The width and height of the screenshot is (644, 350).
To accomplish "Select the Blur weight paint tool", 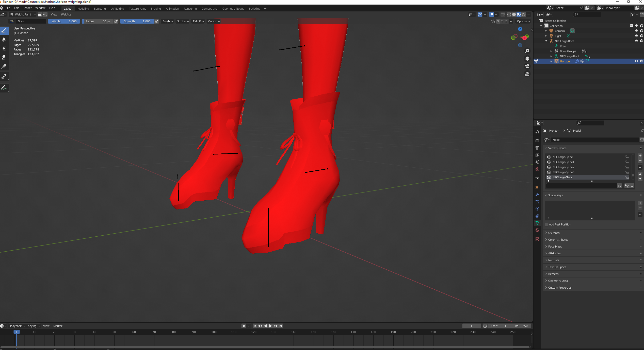I will point(4,40).
